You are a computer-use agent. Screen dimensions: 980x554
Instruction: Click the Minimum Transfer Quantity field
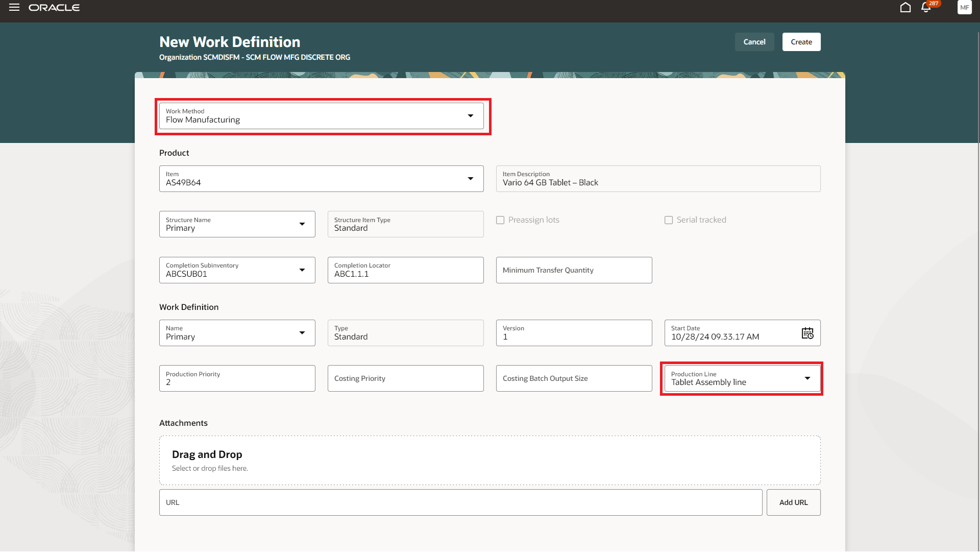pos(573,270)
